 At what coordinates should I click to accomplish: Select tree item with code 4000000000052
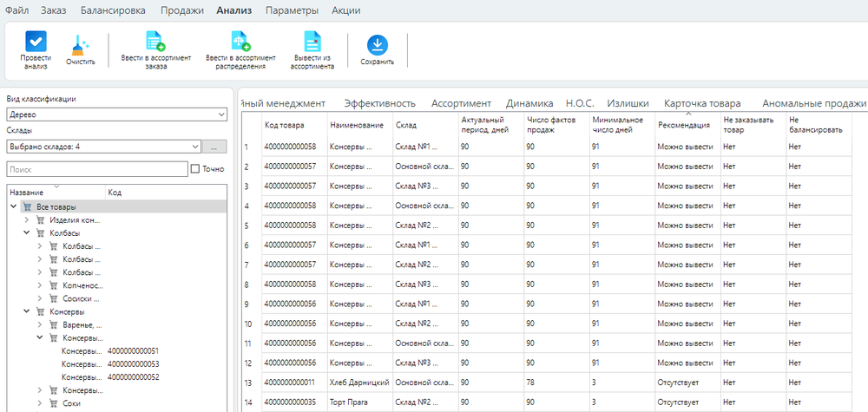[117, 377]
